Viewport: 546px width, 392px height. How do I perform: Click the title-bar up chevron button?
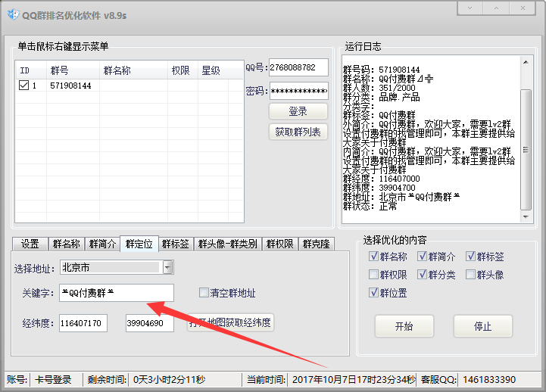pos(496,8)
